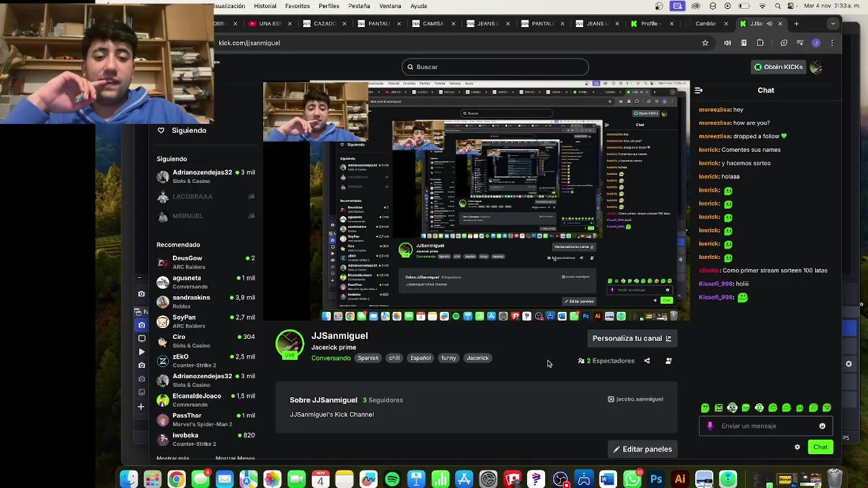This screenshot has width=868, height=488.
Task: Open Chrome profile avatar J
Action: (816, 43)
